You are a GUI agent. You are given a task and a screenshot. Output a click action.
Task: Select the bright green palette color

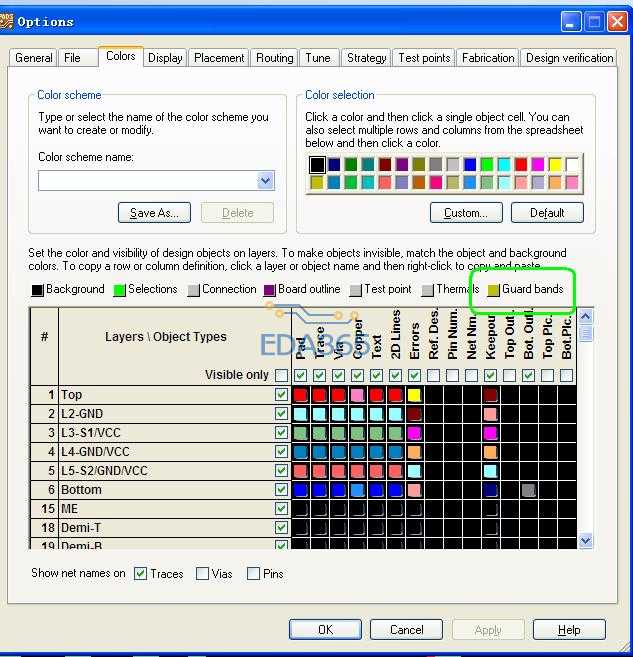[x=487, y=165]
